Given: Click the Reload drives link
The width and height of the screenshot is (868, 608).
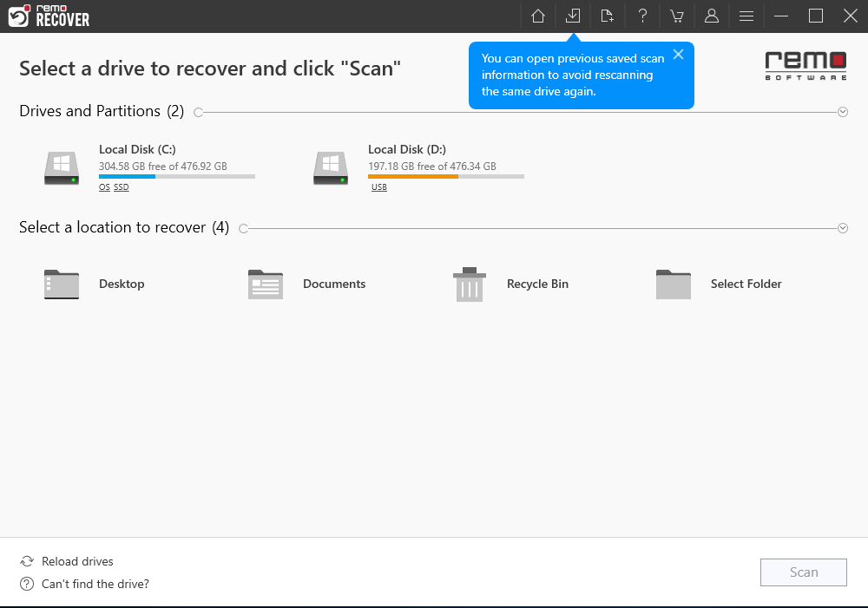Looking at the screenshot, I should [x=77, y=561].
